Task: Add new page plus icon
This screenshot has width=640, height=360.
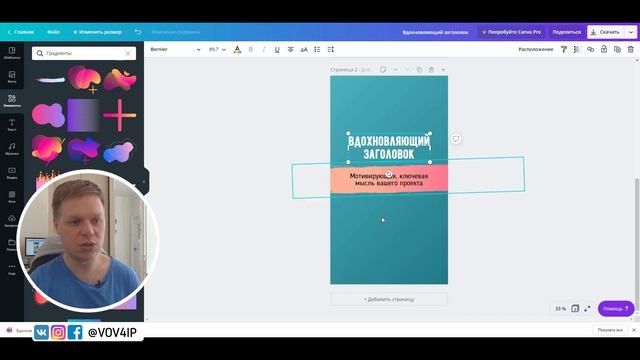Action: [443, 70]
